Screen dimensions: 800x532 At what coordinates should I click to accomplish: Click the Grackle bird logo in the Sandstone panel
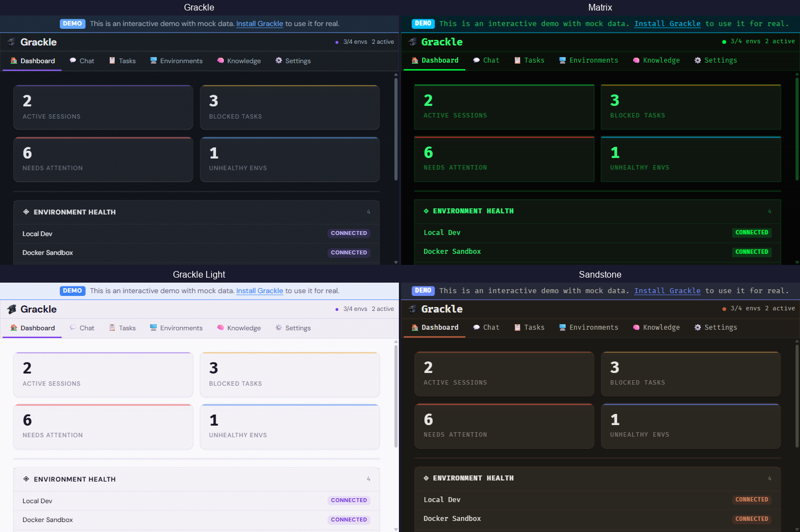point(413,309)
